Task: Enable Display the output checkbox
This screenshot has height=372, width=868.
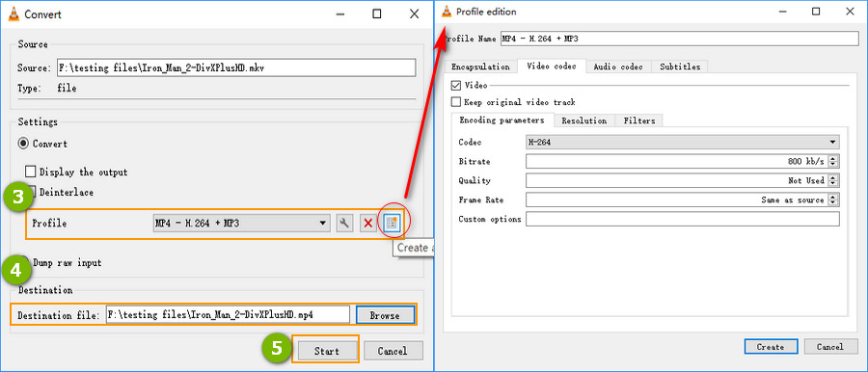Action: [31, 173]
